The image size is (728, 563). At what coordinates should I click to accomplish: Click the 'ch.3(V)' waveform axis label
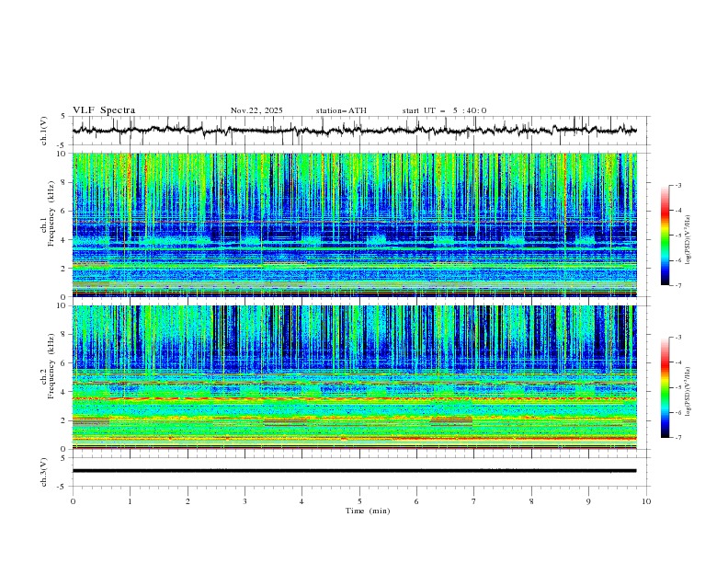[44, 472]
